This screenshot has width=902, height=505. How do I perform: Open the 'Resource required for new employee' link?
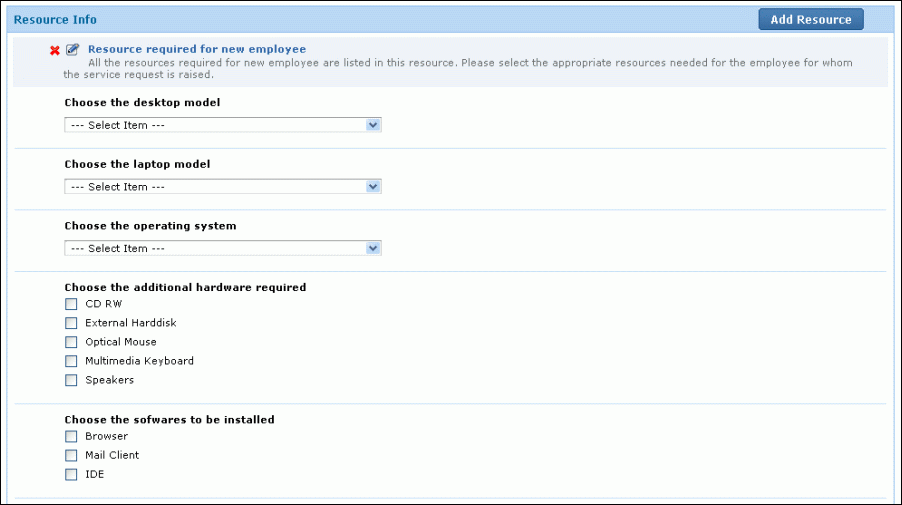(x=197, y=49)
